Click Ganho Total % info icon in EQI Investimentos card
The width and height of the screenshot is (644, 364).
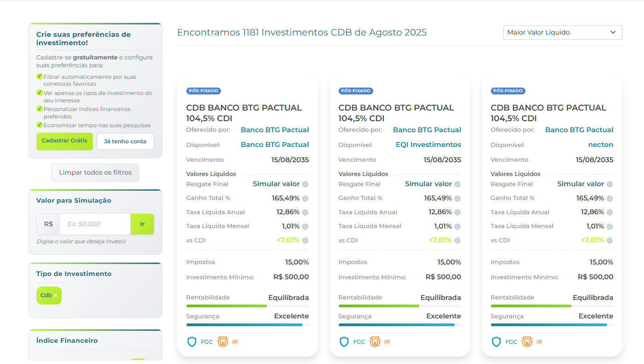[x=457, y=199]
